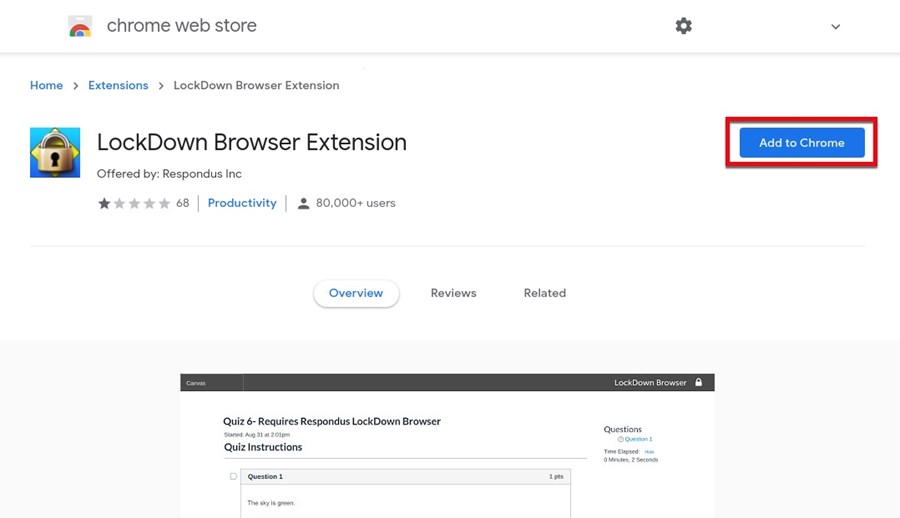Click the Offered by: Respondus Inc text
The width and height of the screenshot is (900, 518).
click(x=169, y=173)
